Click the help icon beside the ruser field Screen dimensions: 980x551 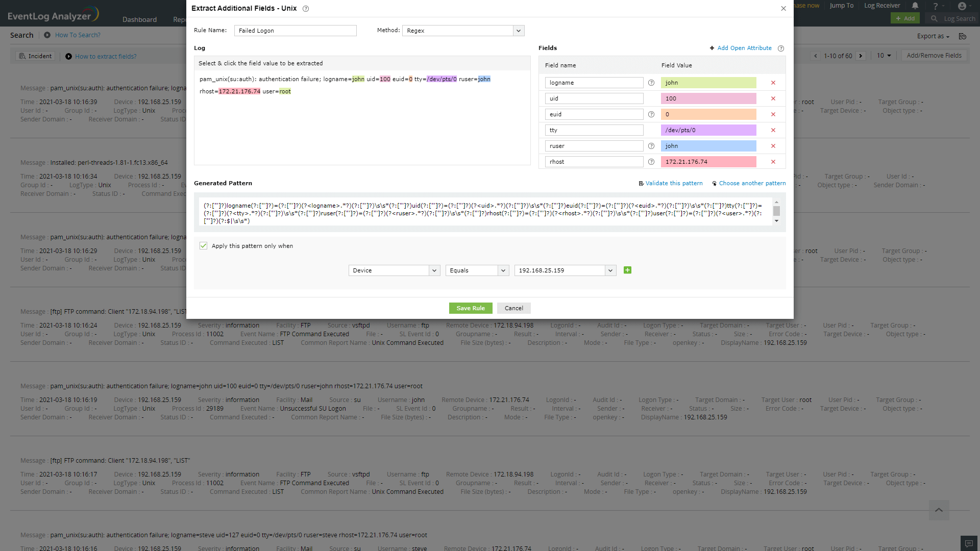click(x=651, y=146)
